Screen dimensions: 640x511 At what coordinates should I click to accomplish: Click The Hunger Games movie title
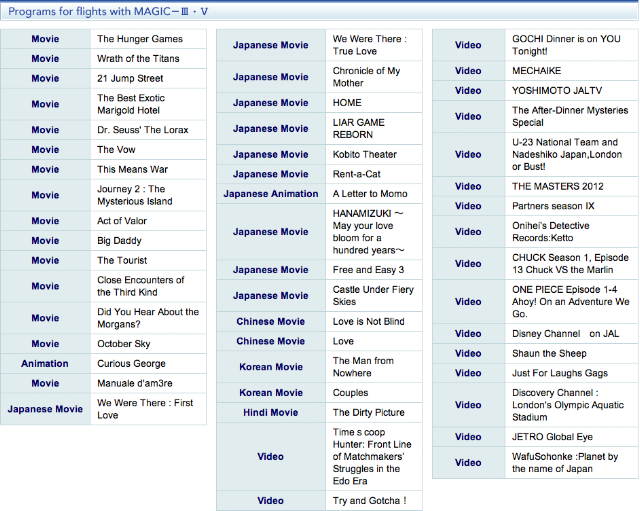click(x=140, y=39)
